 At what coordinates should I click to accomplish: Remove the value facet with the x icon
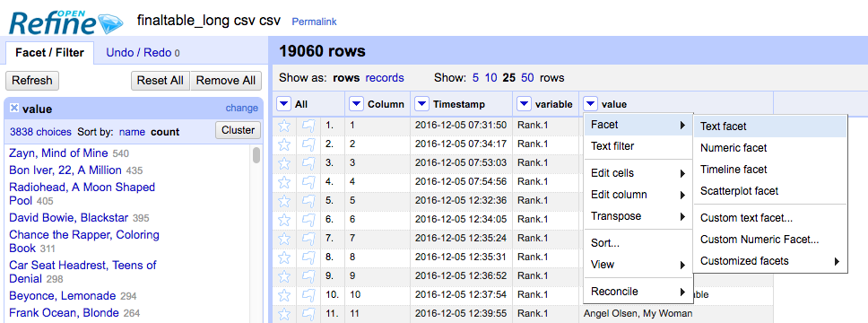14,108
